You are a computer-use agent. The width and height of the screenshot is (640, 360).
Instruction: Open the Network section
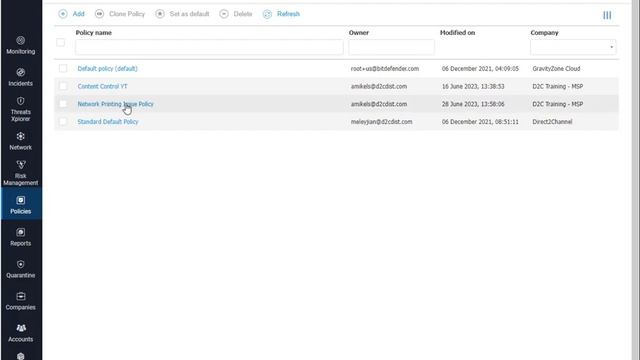click(x=20, y=141)
